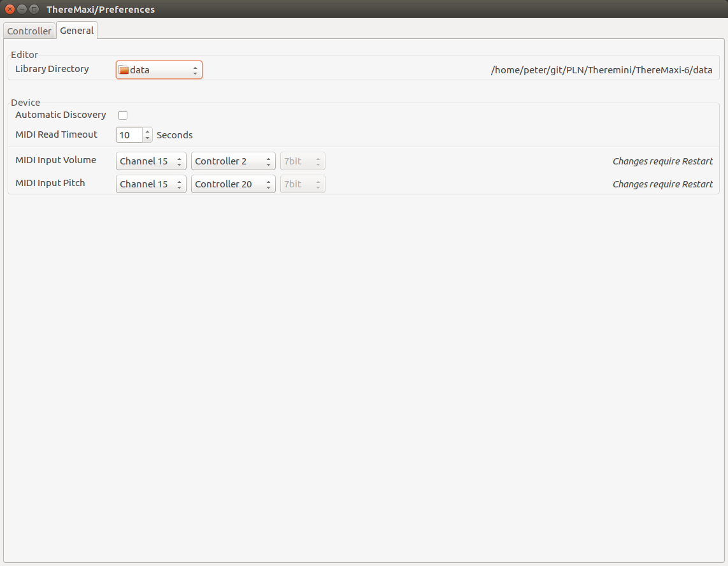Click the MIDI Read Timeout value field
The width and height of the screenshot is (728, 566).
[x=129, y=135]
